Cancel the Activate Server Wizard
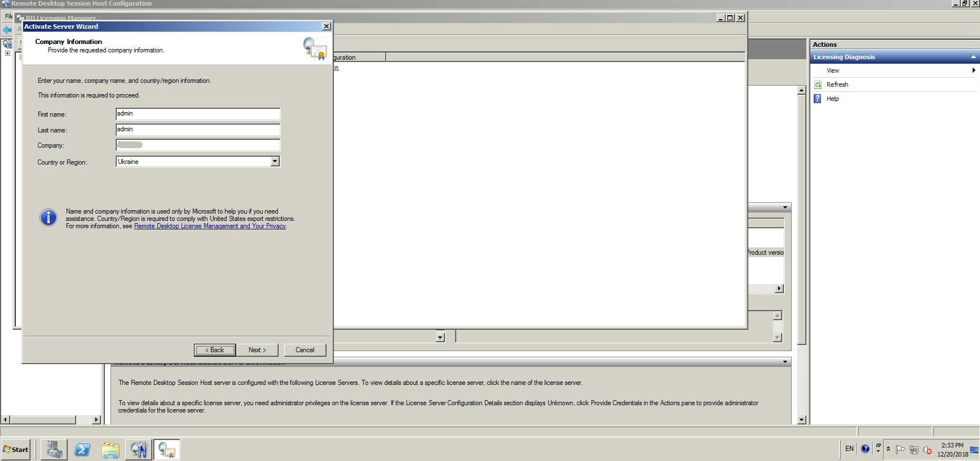Viewport: 980px width, 461px height. coord(304,350)
